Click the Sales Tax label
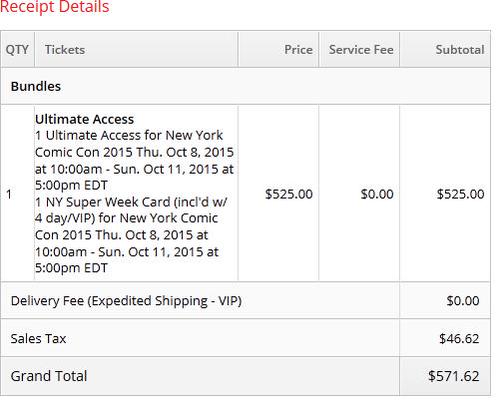Image resolution: width=501 pixels, height=407 pixels. tap(38, 338)
